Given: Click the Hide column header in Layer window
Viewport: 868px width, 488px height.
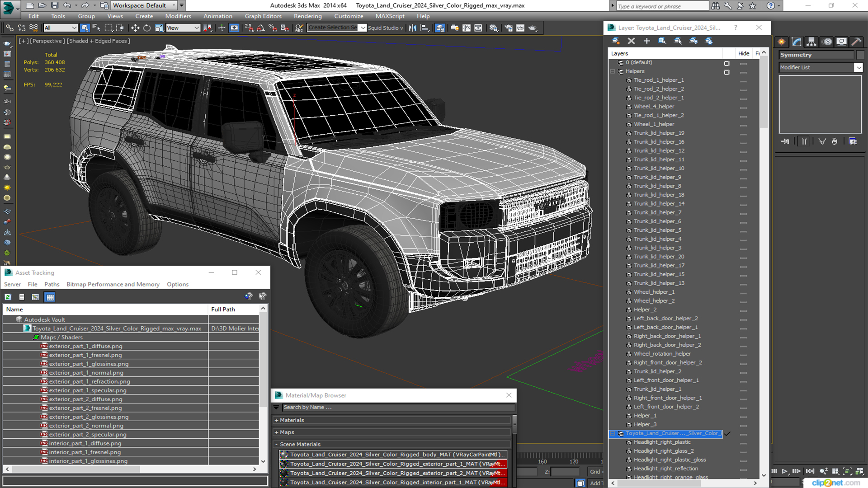Looking at the screenshot, I should (x=744, y=53).
